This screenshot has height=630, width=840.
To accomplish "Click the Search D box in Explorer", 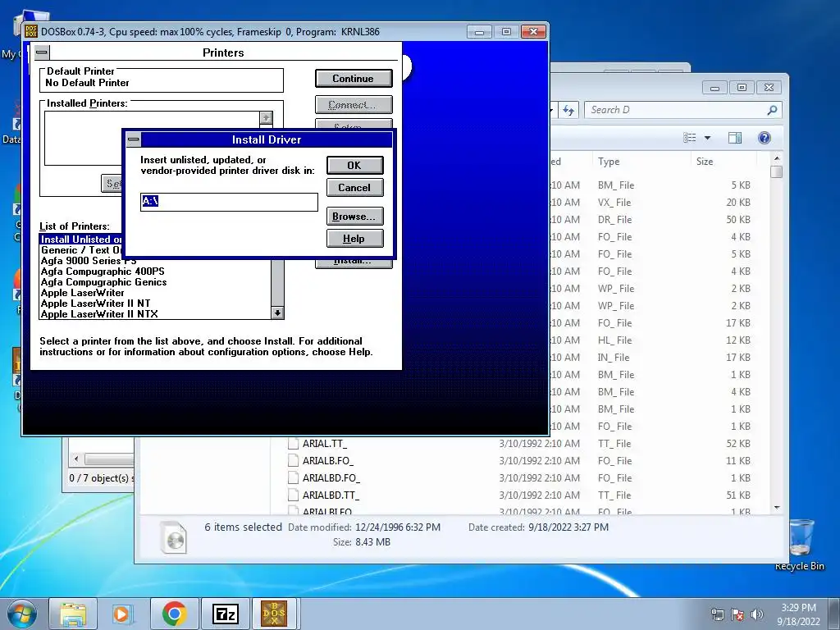I will click(675, 110).
